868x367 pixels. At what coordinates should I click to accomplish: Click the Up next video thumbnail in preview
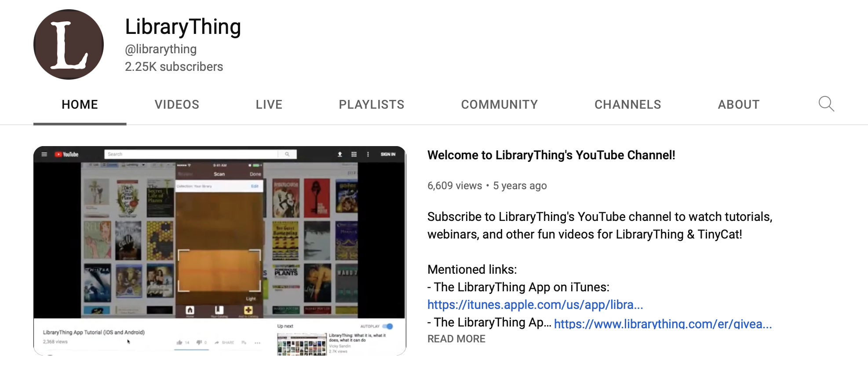click(x=302, y=344)
